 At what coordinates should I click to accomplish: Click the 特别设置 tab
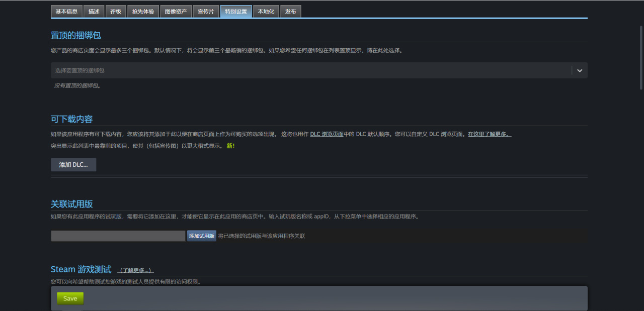point(236,12)
